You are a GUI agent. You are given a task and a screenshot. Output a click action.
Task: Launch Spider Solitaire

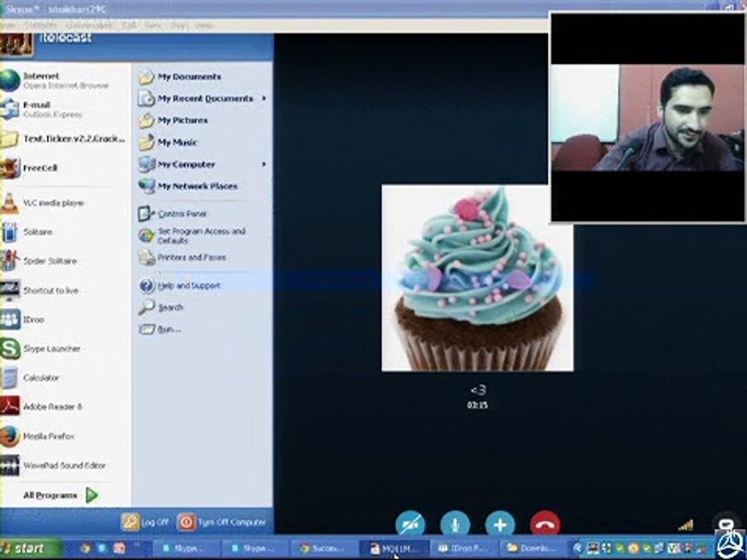(65, 261)
